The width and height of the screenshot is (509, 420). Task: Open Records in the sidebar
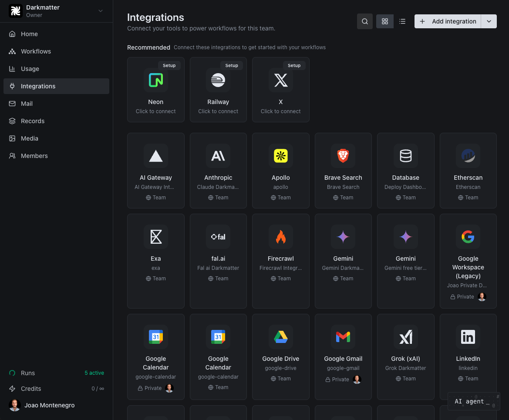coord(56,121)
